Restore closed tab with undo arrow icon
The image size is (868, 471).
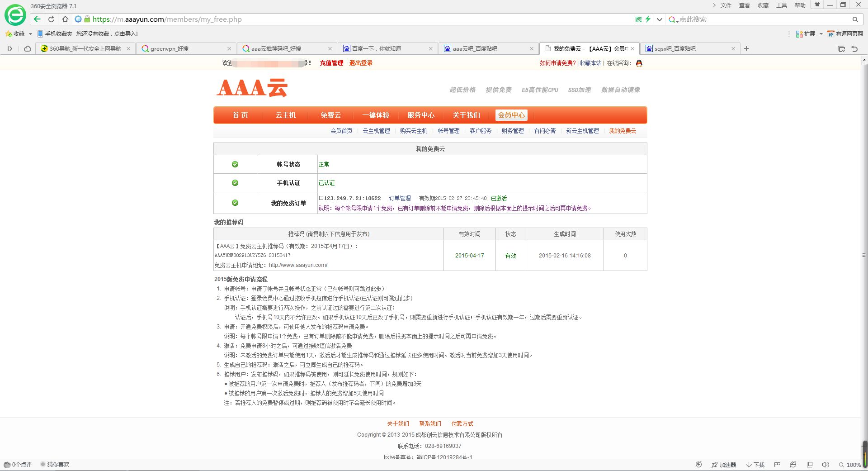pos(854,49)
